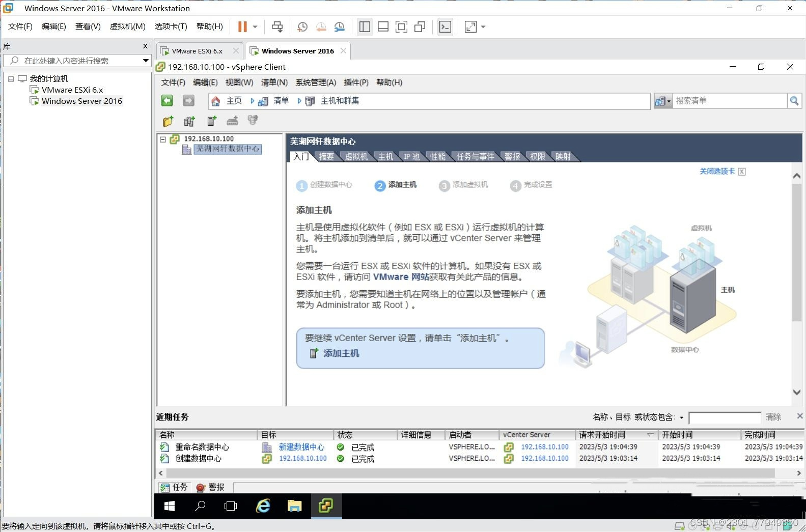Click the 新建数据中心 target link

click(301, 447)
